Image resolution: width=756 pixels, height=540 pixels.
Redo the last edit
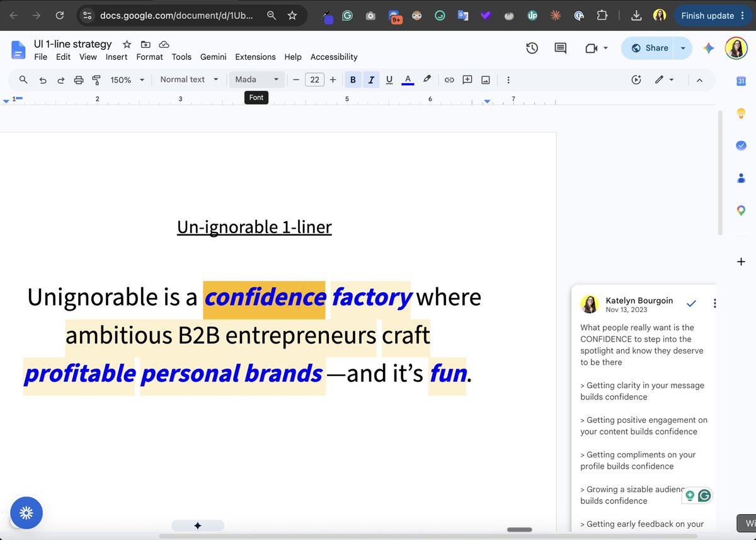tap(61, 80)
